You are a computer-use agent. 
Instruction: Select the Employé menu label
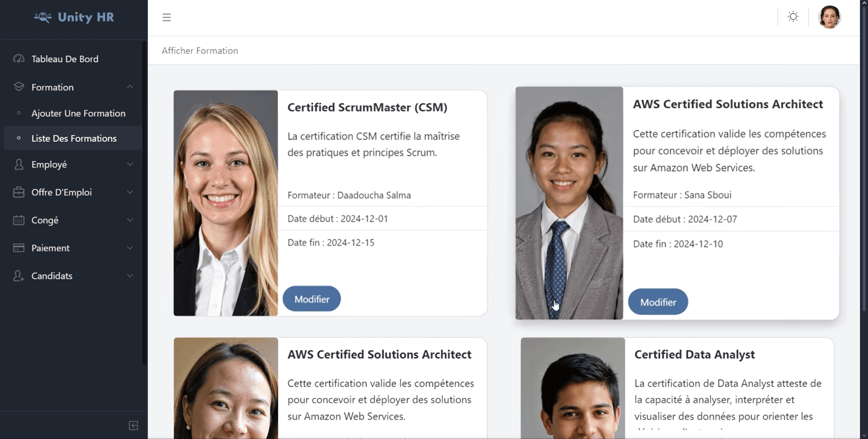pos(49,164)
